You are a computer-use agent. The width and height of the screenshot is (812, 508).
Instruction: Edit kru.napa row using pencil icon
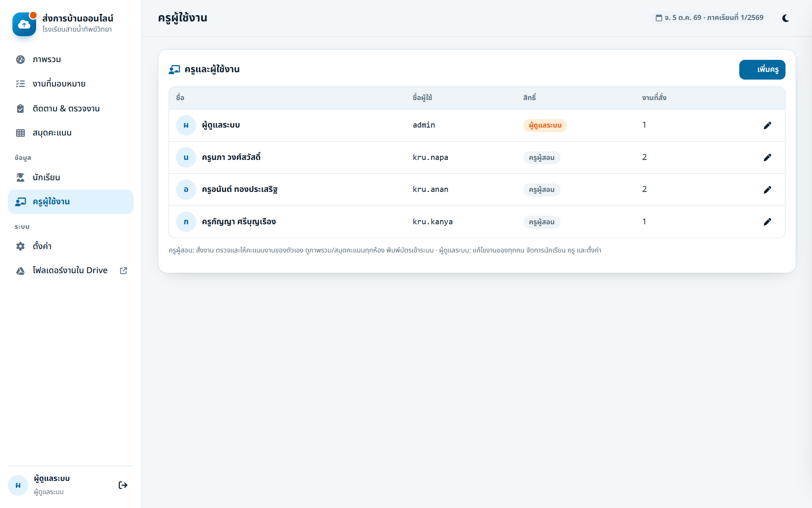[767, 157]
